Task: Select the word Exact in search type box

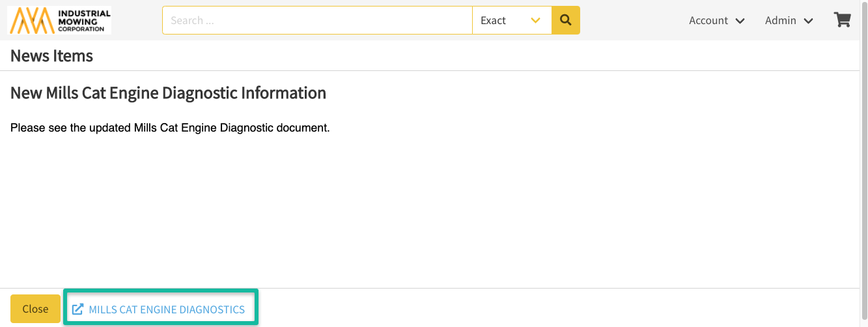Action: click(493, 20)
